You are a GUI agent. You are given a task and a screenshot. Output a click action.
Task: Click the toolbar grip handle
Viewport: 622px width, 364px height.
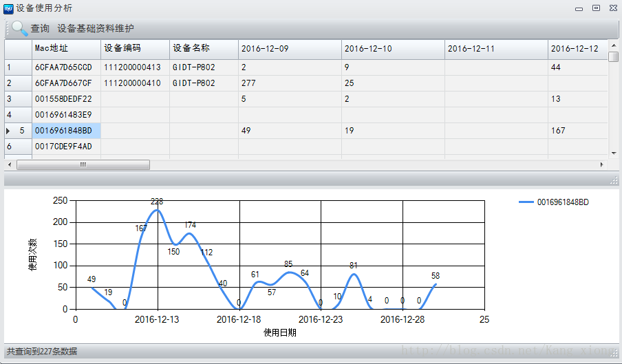point(7,28)
